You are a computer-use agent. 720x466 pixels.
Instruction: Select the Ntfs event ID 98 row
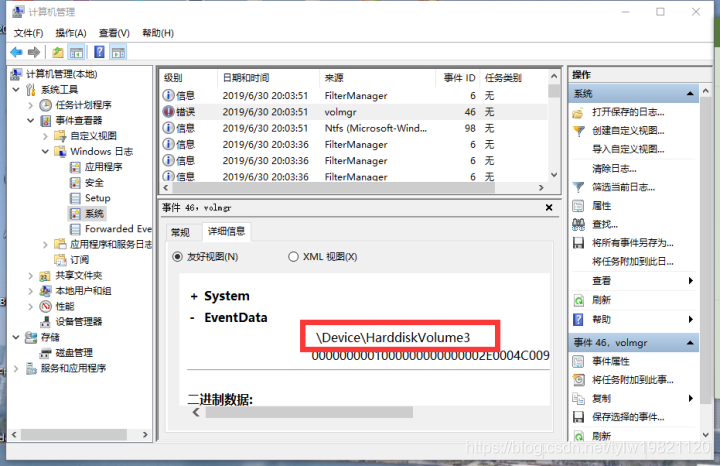[354, 128]
